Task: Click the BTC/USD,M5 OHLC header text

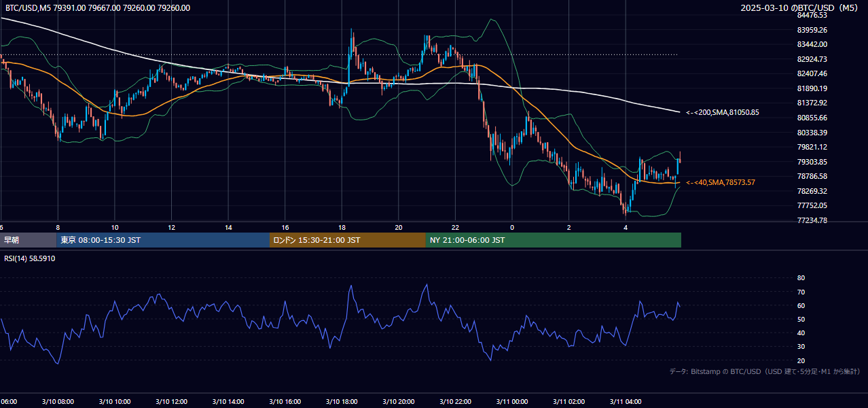Action: pyautogui.click(x=98, y=8)
